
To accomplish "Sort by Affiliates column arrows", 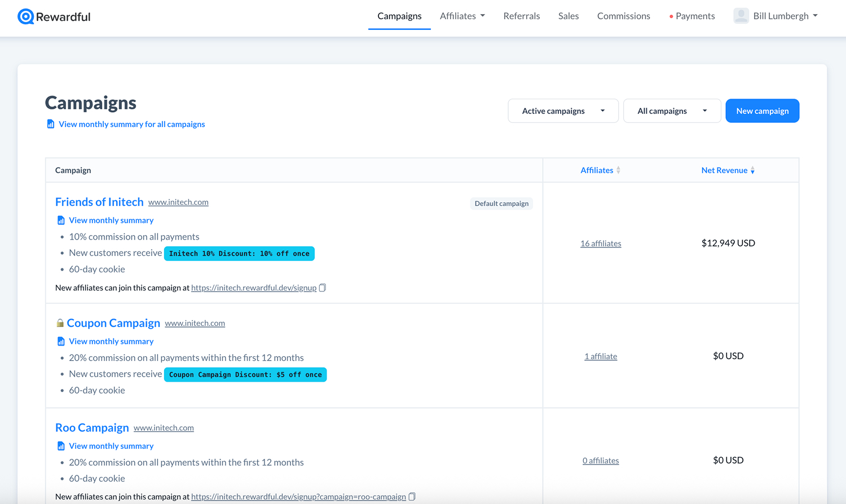I will pos(618,170).
